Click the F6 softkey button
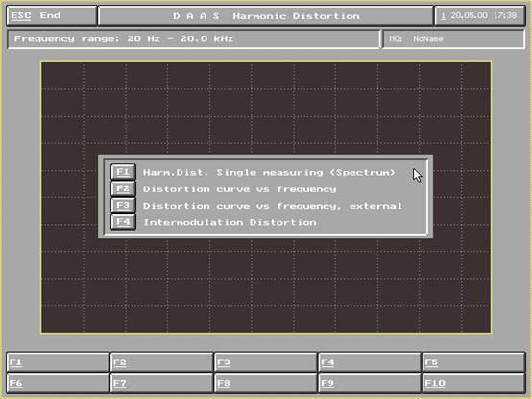The height and width of the screenshot is (399, 532). click(58, 383)
